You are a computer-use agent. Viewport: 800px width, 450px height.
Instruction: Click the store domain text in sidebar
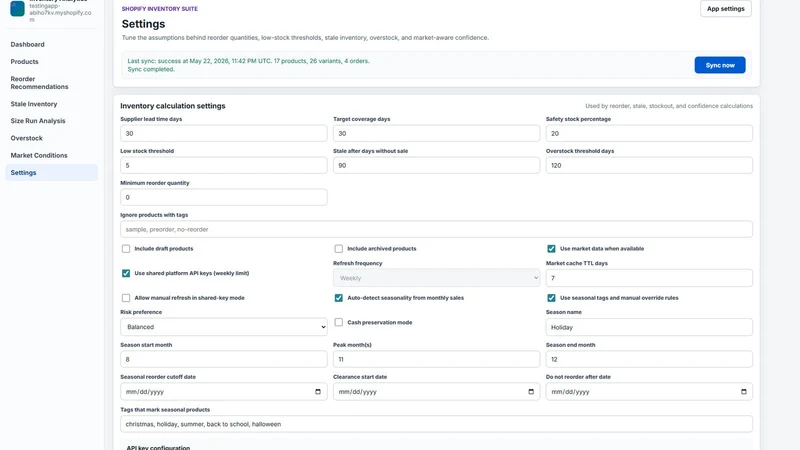click(60, 12)
